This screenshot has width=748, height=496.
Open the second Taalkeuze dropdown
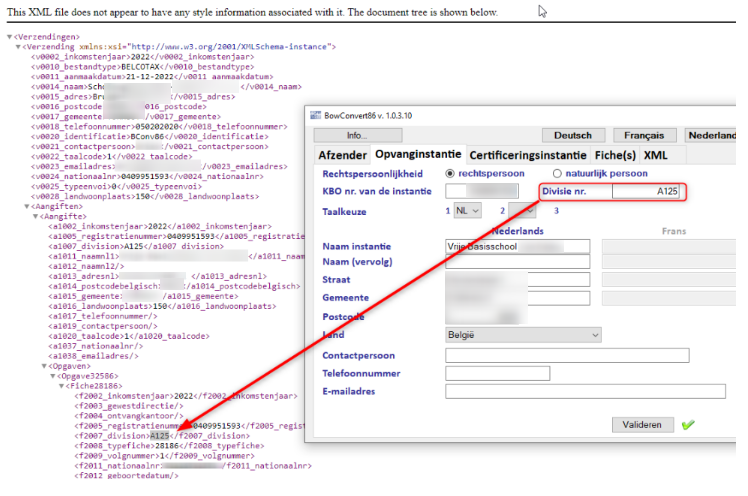(521, 210)
